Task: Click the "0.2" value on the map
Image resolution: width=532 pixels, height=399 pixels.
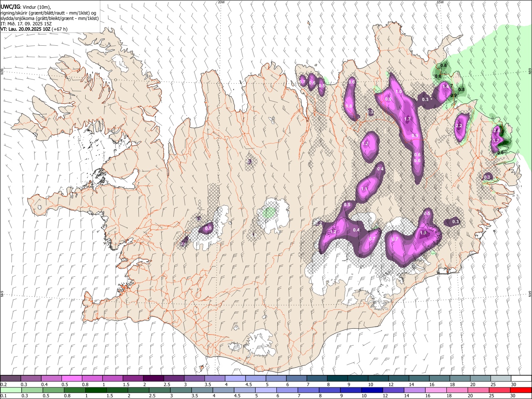Action: (x=318, y=224)
